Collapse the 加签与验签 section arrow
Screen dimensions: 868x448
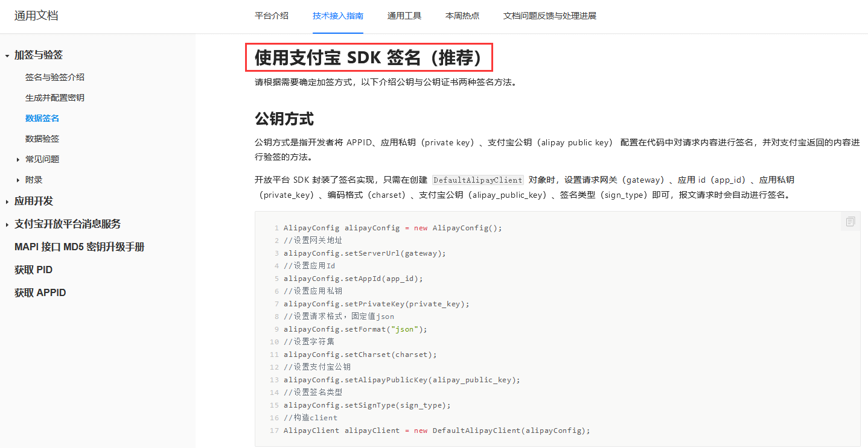click(x=7, y=55)
